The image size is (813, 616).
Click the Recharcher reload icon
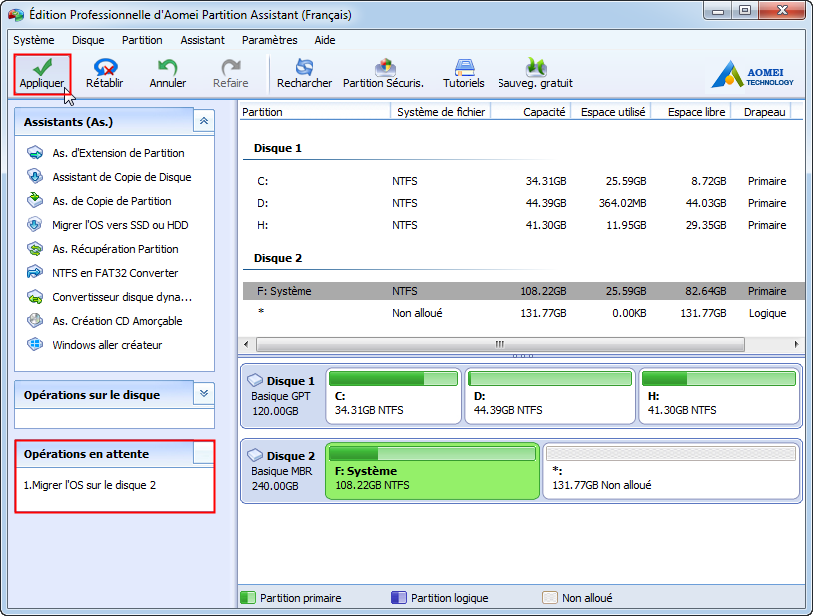pyautogui.click(x=304, y=67)
